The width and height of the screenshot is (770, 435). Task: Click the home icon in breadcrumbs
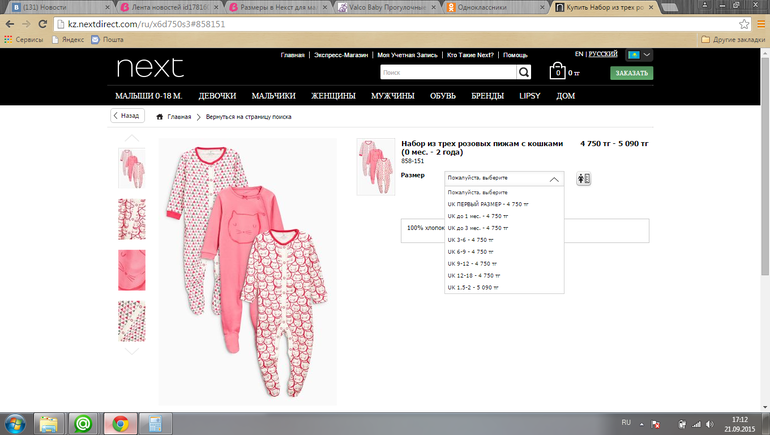pyautogui.click(x=160, y=117)
